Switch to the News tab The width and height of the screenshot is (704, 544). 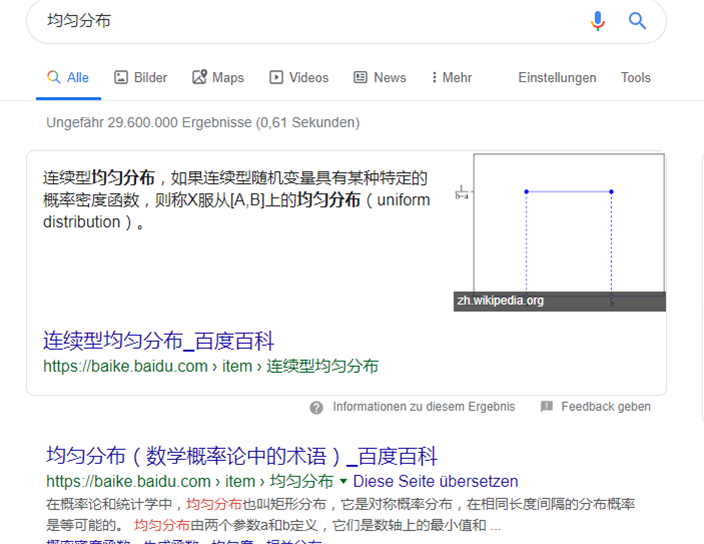pos(380,78)
